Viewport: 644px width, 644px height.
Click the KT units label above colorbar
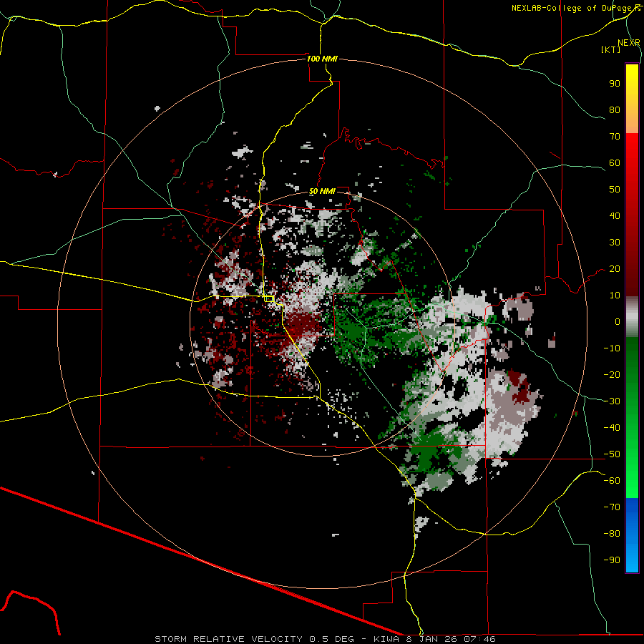611,49
